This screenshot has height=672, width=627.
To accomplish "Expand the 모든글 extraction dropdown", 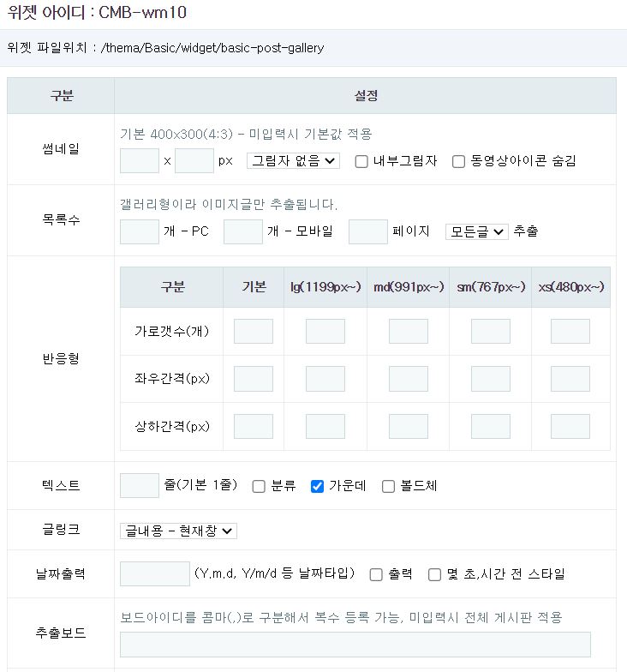I will pyautogui.click(x=476, y=231).
